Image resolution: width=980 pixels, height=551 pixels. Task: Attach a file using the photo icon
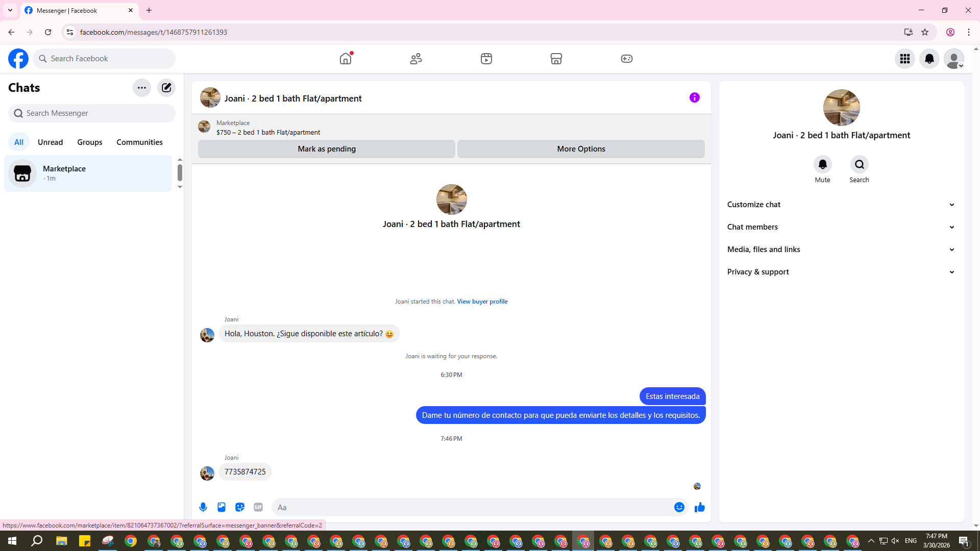click(x=222, y=507)
